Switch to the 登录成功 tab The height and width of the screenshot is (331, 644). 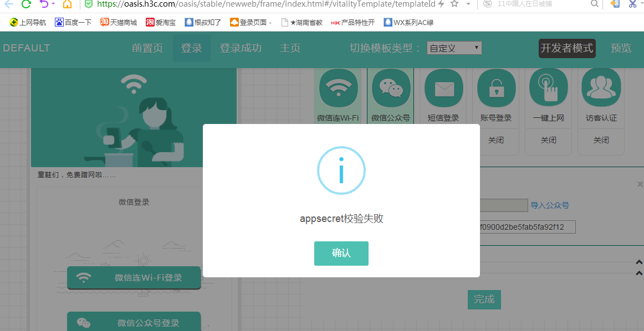point(241,48)
